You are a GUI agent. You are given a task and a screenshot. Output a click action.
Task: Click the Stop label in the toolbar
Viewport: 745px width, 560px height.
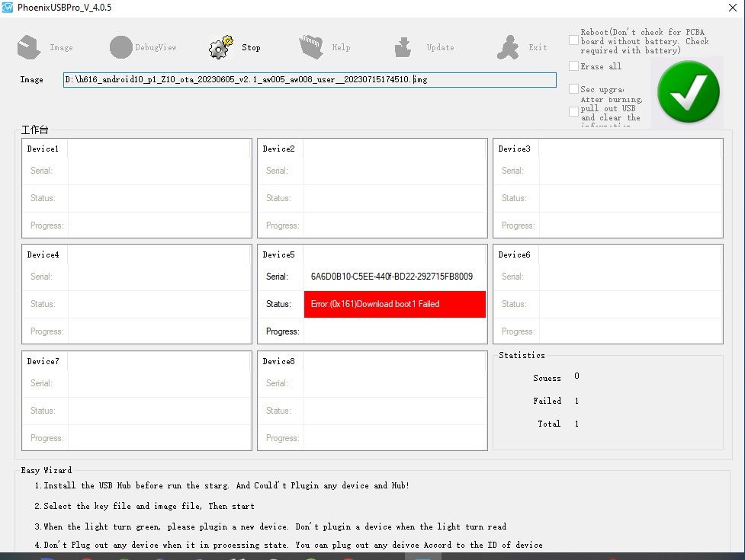point(251,47)
